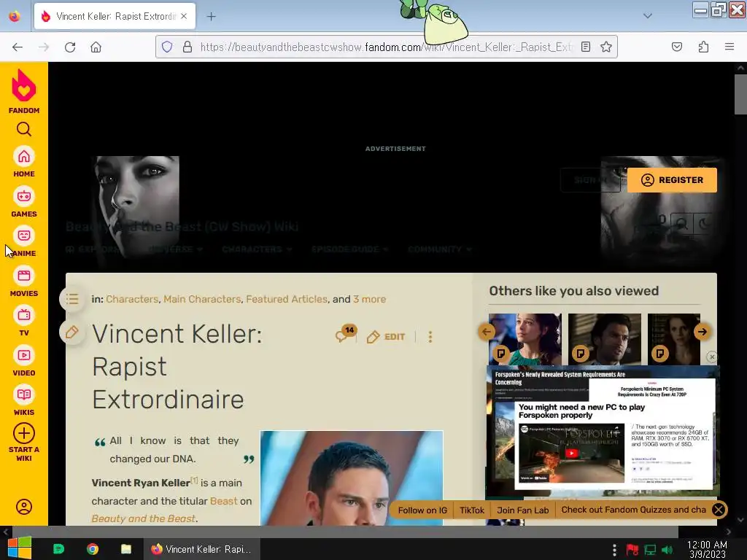Open the TV section

24,321
